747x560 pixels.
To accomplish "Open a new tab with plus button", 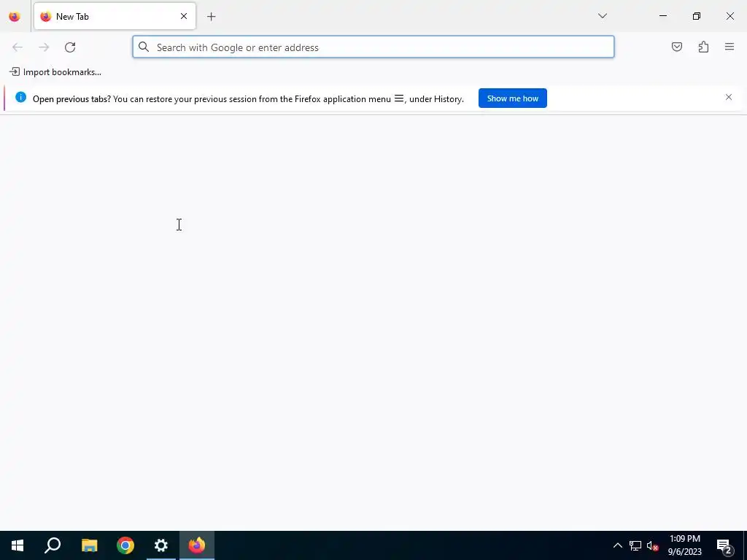I will [211, 17].
